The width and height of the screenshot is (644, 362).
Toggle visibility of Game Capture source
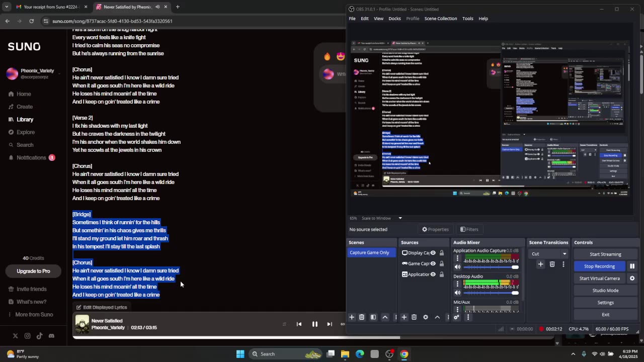coord(433,263)
